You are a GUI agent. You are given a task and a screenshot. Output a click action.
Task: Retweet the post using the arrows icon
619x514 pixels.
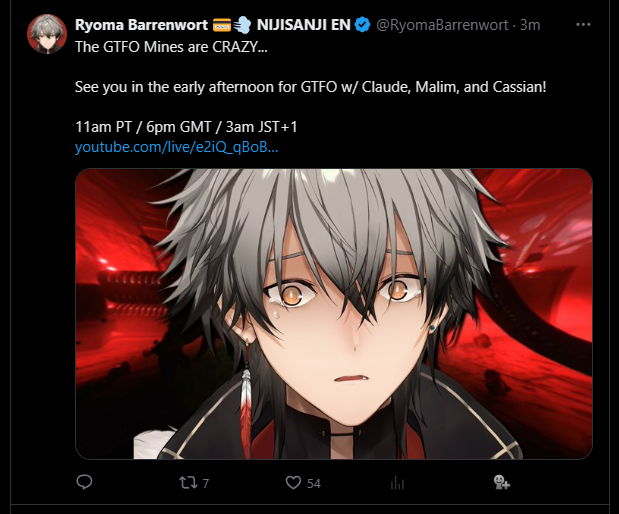tap(188, 482)
